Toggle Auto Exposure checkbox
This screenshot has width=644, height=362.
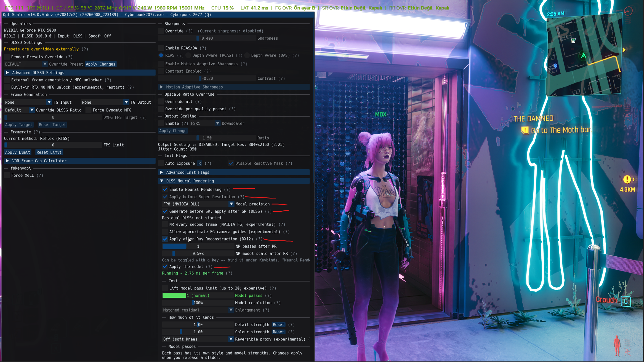pos(161,163)
